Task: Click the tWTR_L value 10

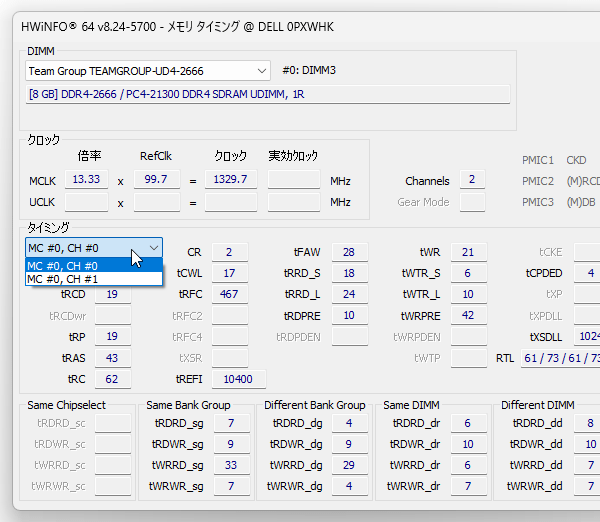Action: click(x=469, y=294)
